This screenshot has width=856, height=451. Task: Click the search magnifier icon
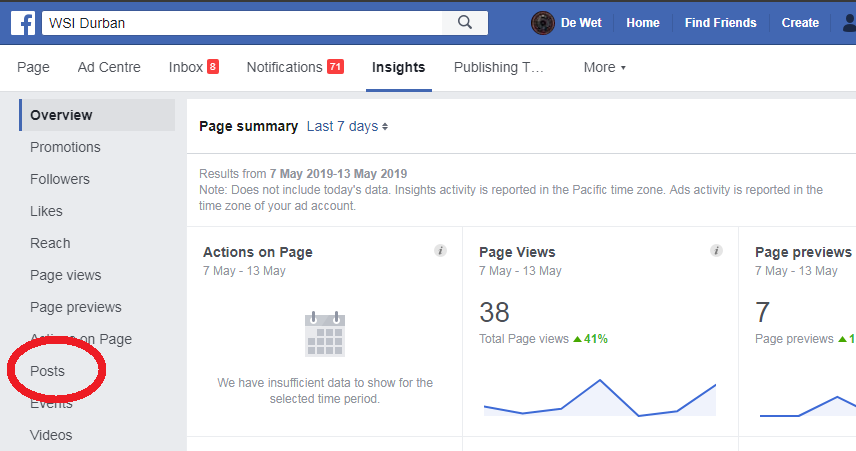465,22
